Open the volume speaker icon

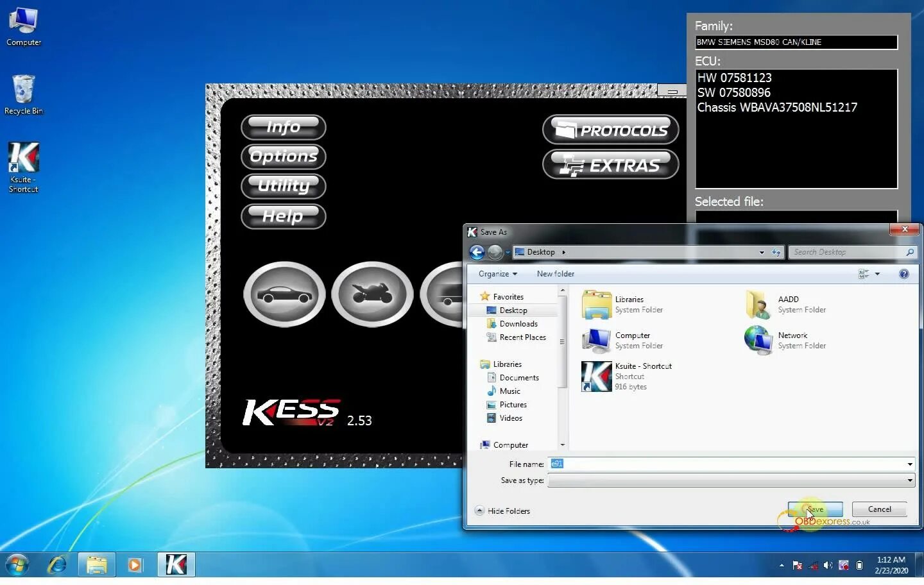coord(828,565)
